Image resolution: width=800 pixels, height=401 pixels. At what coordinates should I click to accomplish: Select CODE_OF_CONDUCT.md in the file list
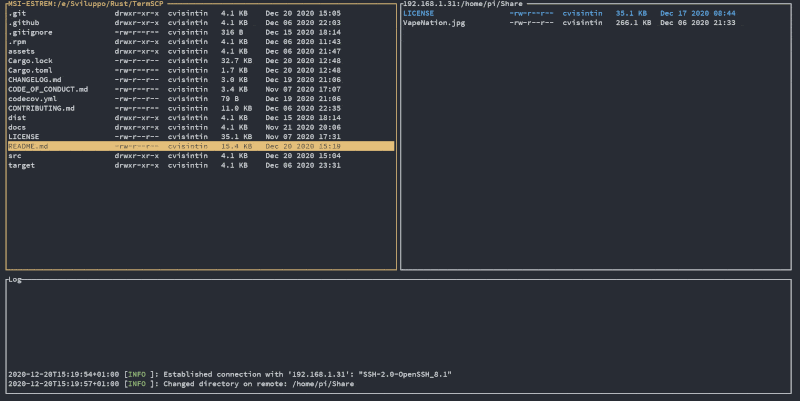[47, 89]
